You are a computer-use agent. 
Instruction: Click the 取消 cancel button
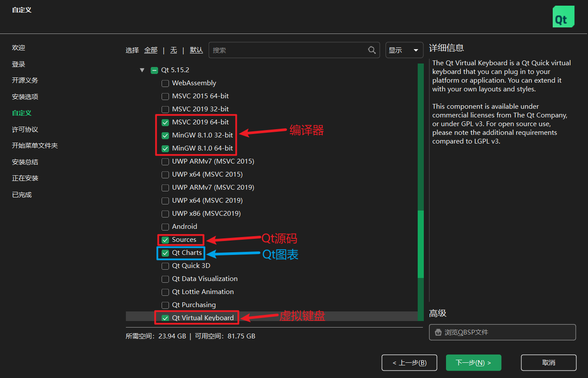549,363
